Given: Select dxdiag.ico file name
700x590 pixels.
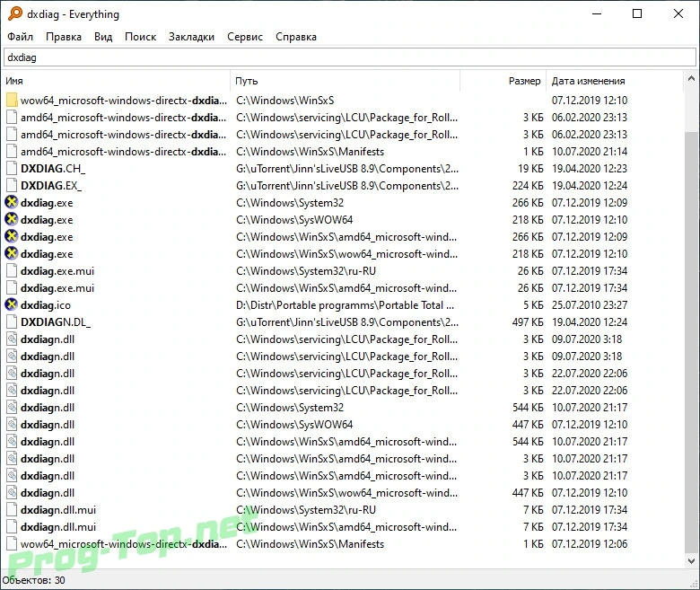Looking at the screenshot, I should click(x=46, y=305).
